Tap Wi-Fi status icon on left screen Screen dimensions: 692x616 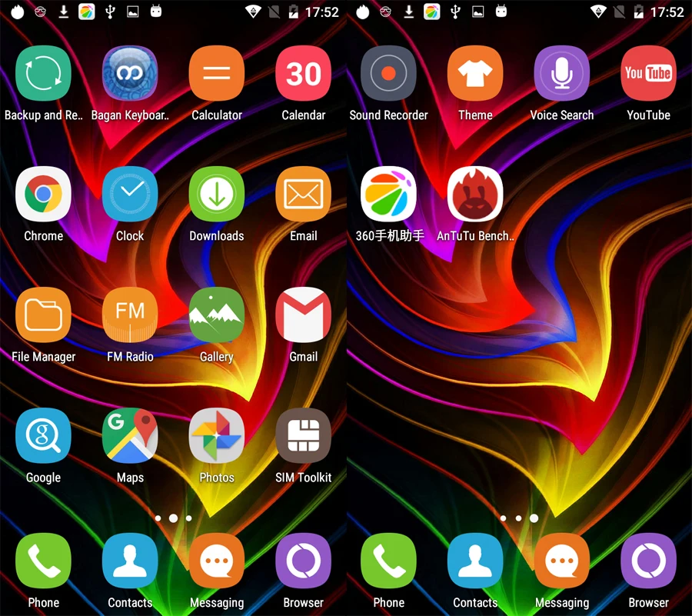(x=253, y=12)
